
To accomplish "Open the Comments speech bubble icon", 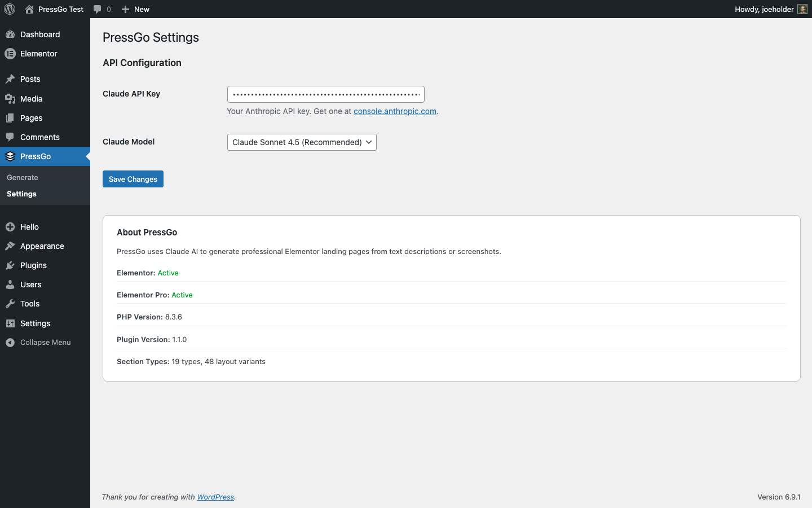I will click(10, 137).
